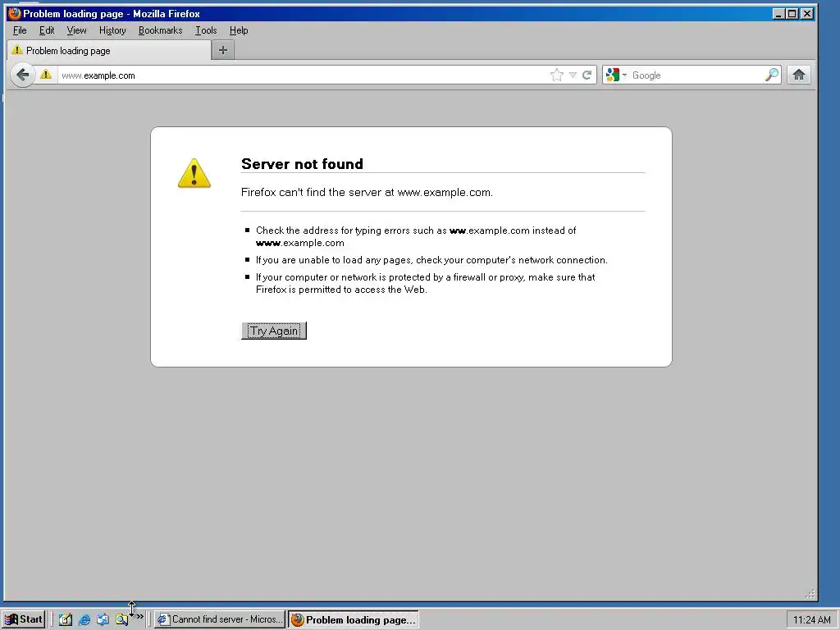Minimize the Firefox window
Viewport: 840px width, 630px height.
point(778,14)
